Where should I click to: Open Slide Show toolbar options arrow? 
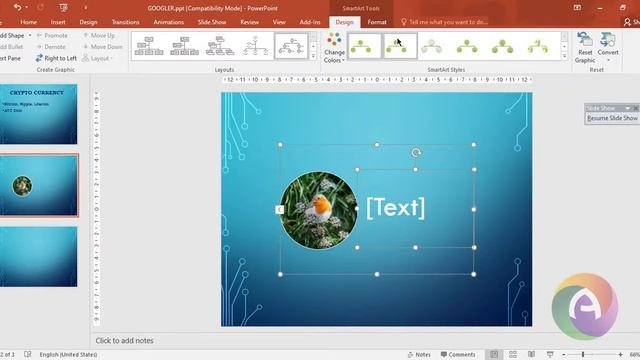(628, 108)
